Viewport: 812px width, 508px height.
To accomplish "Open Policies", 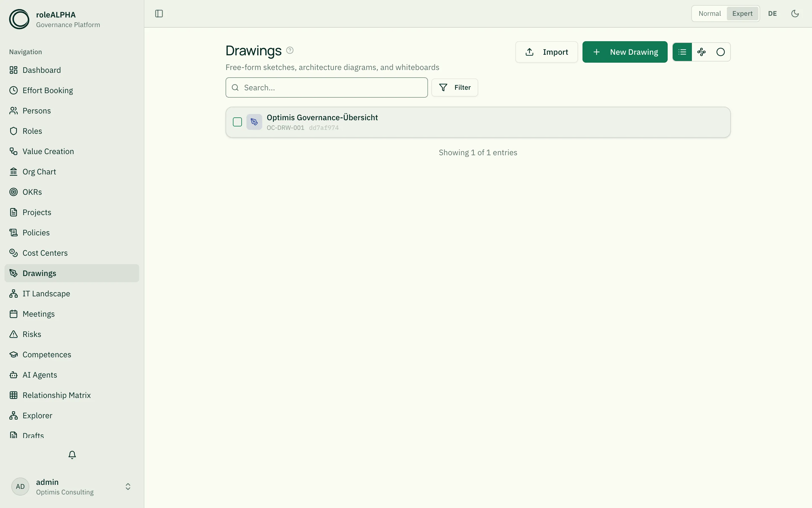I will (x=72, y=233).
